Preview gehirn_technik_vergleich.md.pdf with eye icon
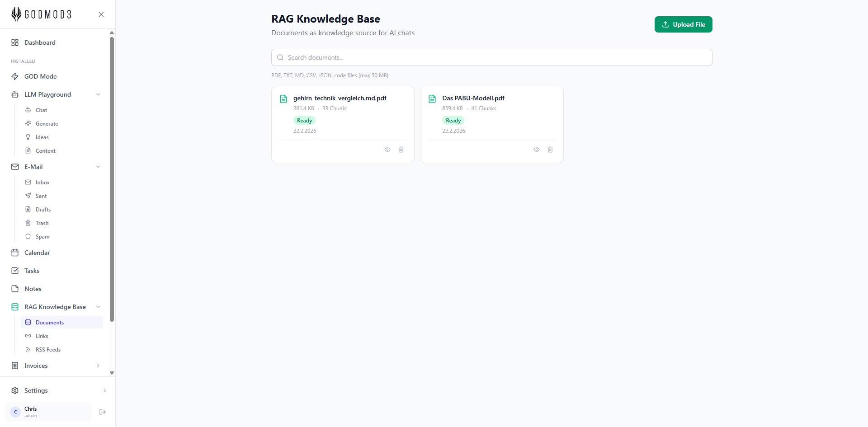The image size is (868, 427). point(387,150)
